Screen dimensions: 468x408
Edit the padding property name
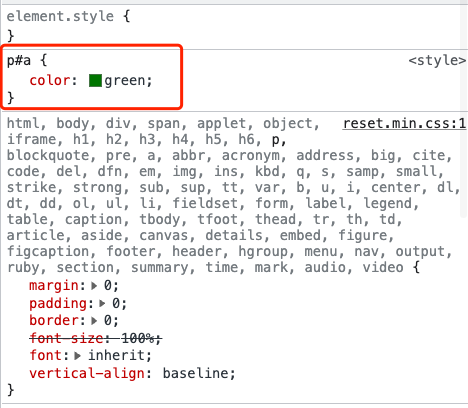click(58, 303)
